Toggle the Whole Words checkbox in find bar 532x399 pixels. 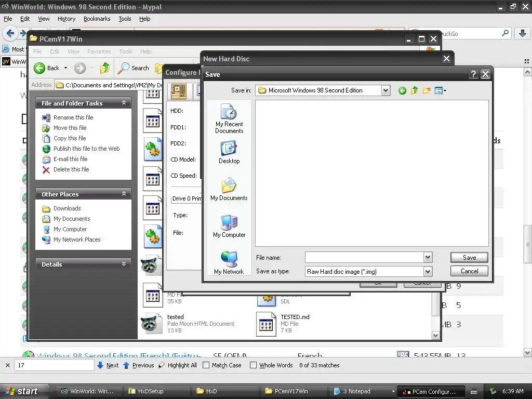[253, 365]
